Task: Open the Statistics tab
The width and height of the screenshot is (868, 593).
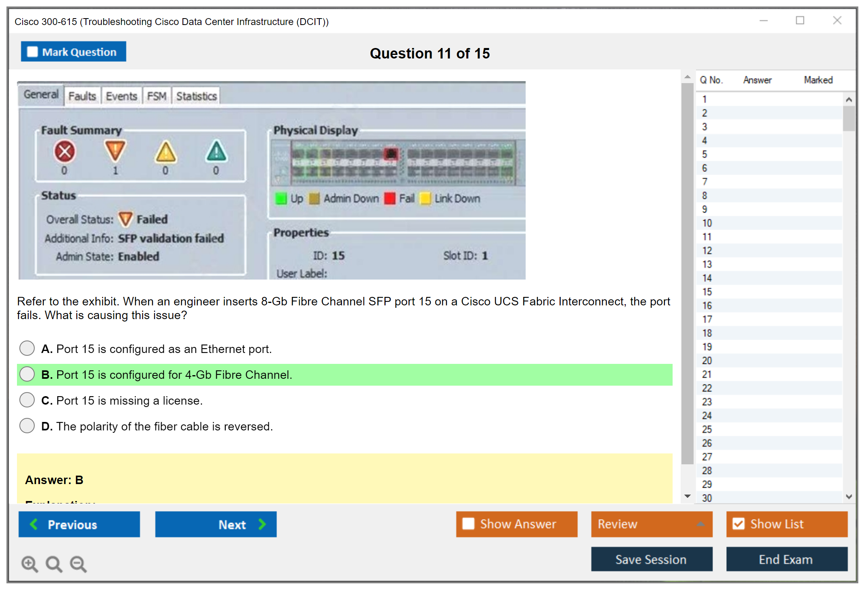Action: 196,96
